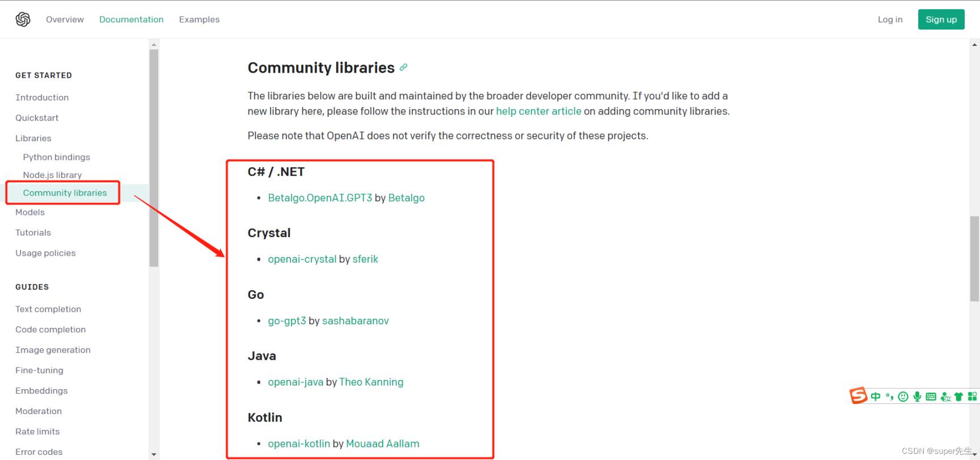The height and width of the screenshot is (460, 980).
Task: Toggle Chinese input mode in Sogou toolbar
Action: pyautogui.click(x=876, y=396)
